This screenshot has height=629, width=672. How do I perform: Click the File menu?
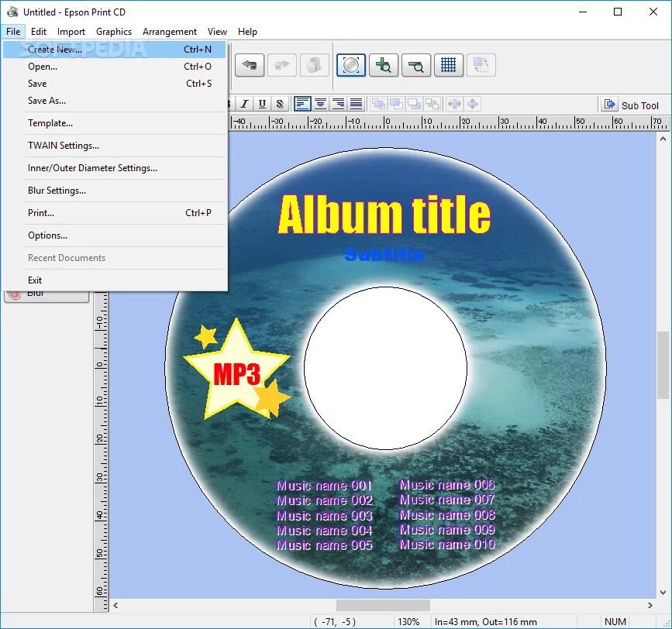coord(13,32)
